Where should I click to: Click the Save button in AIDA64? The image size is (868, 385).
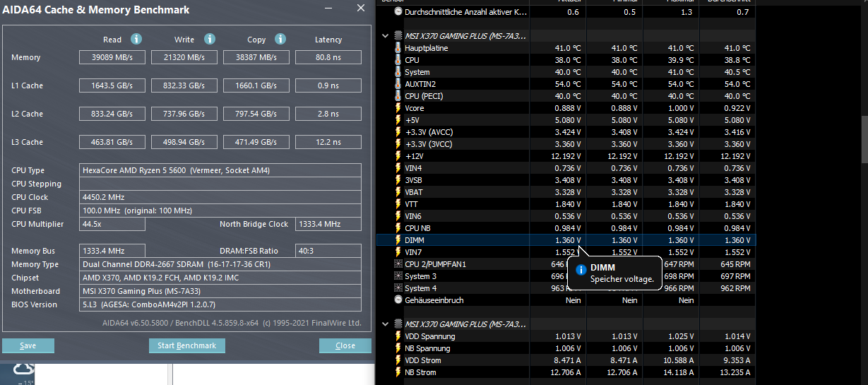(28, 345)
